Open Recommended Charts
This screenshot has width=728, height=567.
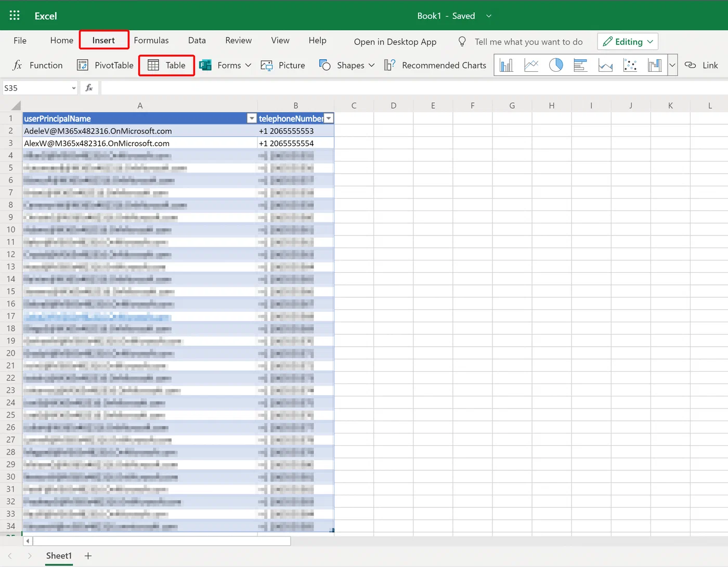coord(435,65)
